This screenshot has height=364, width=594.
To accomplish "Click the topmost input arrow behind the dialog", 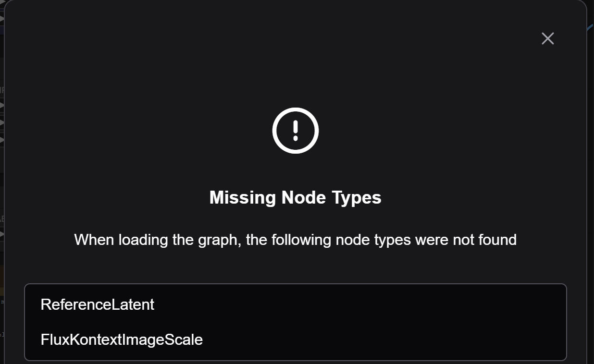I will 2,2.
